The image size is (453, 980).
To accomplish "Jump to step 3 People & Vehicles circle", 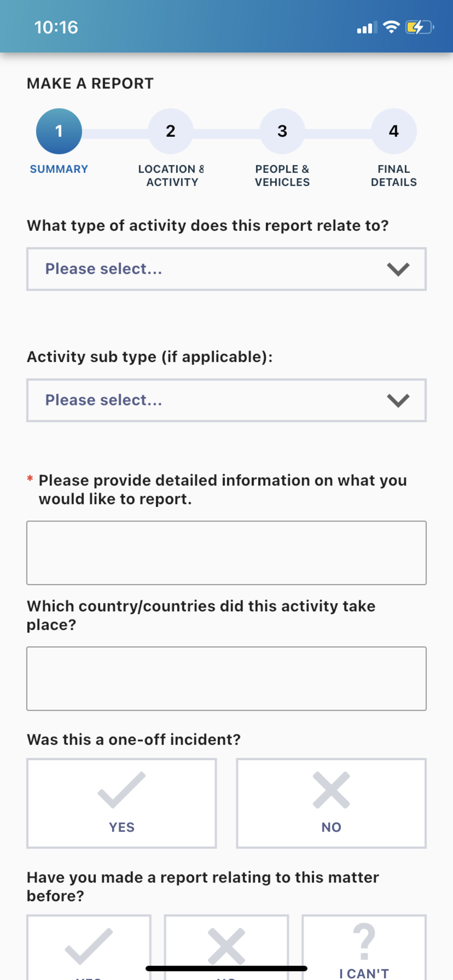I will coord(282,131).
